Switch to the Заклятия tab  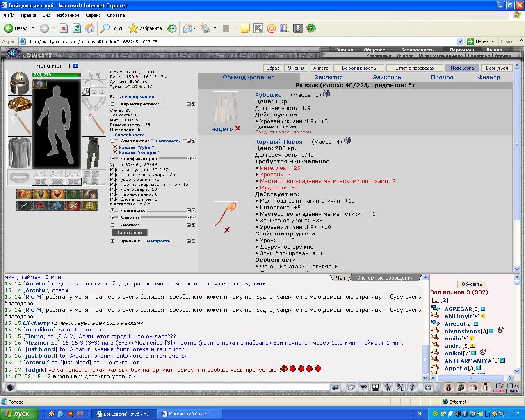click(x=329, y=77)
